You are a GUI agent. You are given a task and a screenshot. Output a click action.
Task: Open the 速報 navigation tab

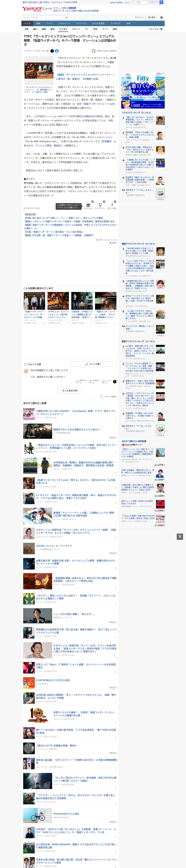[x=38, y=24]
